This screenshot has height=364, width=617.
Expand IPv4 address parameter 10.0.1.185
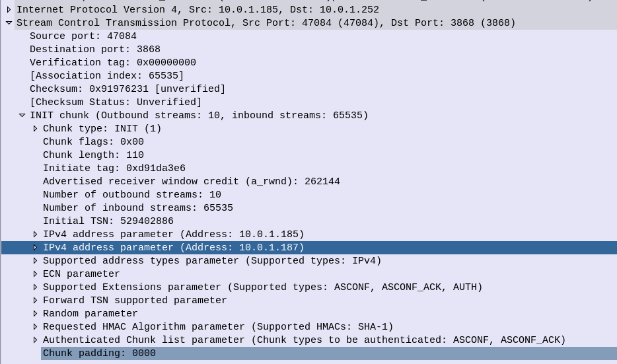(x=36, y=235)
